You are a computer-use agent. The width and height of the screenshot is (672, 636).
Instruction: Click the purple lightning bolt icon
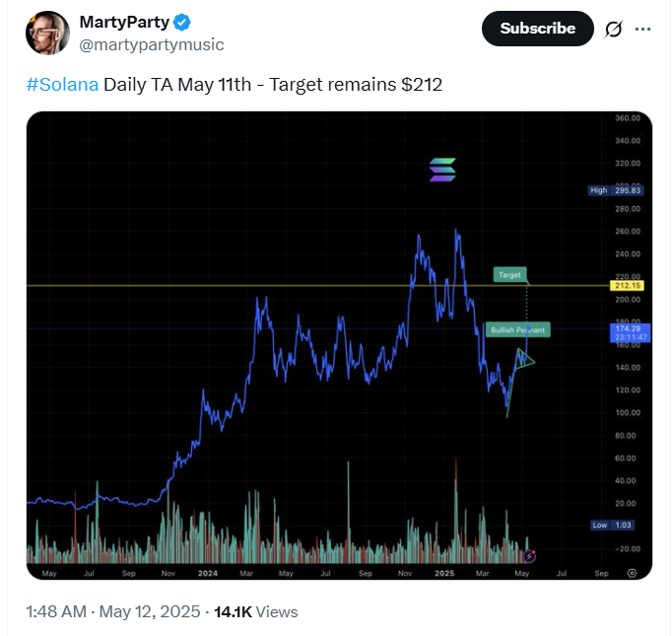point(529,556)
